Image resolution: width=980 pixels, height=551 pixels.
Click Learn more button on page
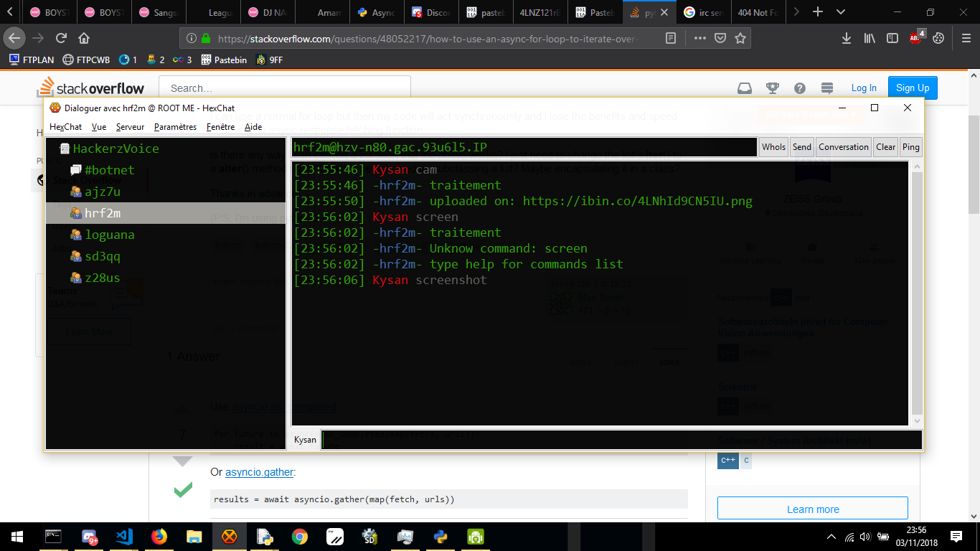point(813,509)
